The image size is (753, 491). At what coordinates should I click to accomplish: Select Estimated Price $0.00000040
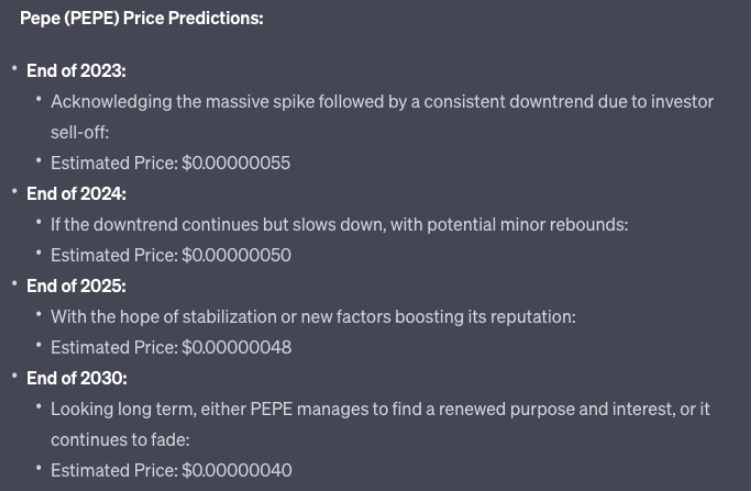[171, 471]
